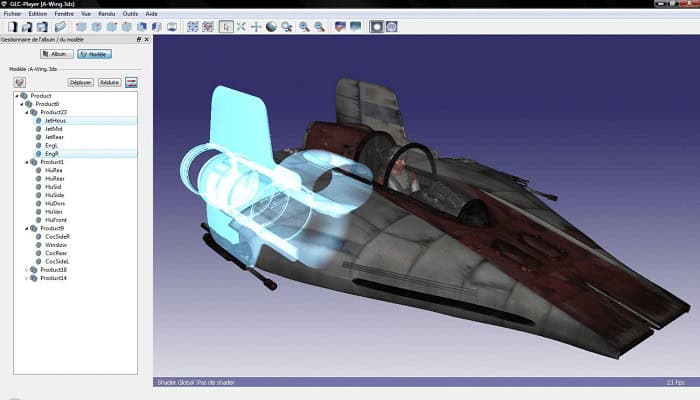Image resolution: width=700 pixels, height=400 pixels.
Task: Select the fifth cube view icon
Action: pyautogui.click(x=142, y=27)
